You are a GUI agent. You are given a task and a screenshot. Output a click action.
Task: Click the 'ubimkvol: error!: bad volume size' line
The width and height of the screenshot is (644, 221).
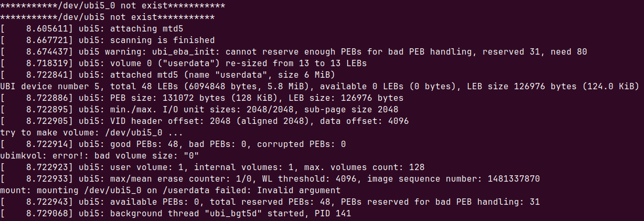pyautogui.click(x=100, y=155)
